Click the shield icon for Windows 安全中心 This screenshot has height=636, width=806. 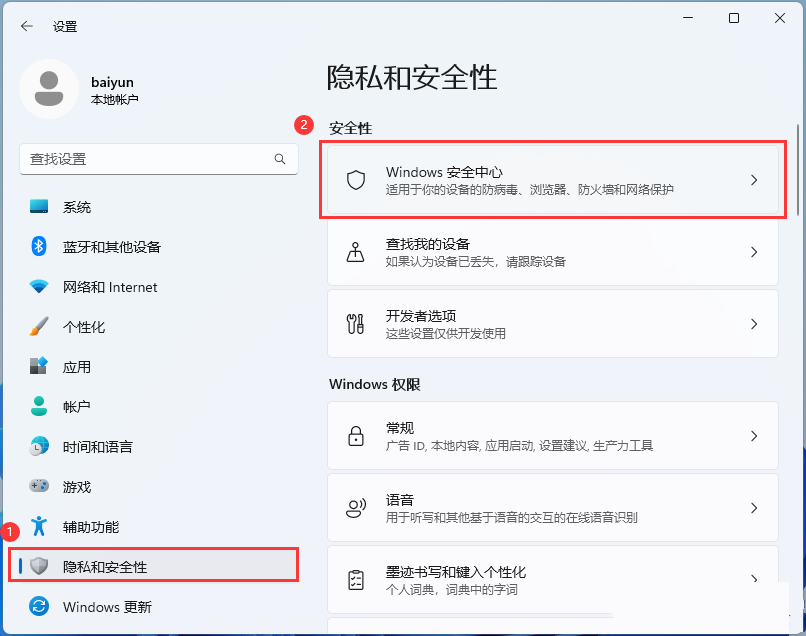click(355, 180)
